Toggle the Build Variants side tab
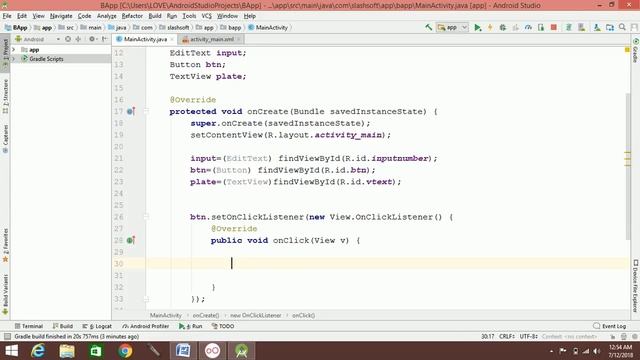The height and width of the screenshot is (360, 640). click(x=5, y=295)
